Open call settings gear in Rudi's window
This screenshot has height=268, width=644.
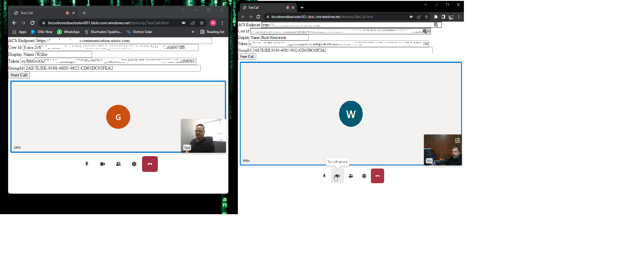coord(364,176)
